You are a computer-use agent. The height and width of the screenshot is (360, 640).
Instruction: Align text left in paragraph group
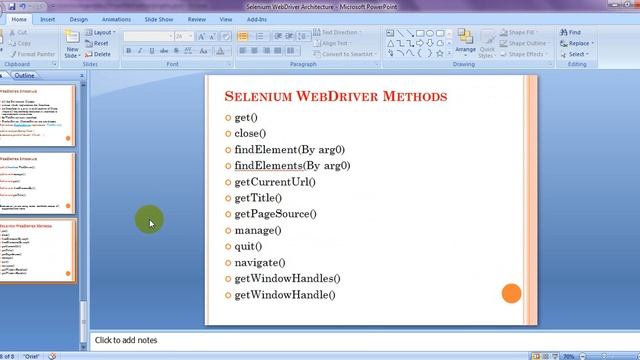click(243, 51)
